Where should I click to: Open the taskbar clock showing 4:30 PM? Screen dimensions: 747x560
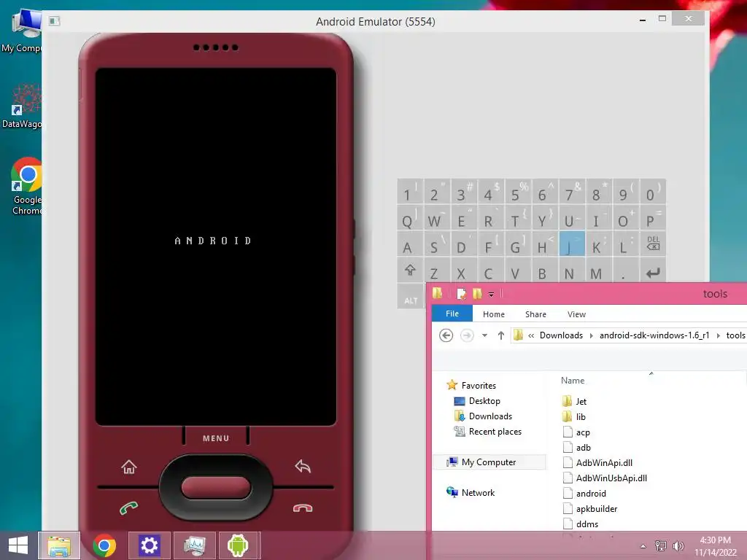[x=715, y=546]
